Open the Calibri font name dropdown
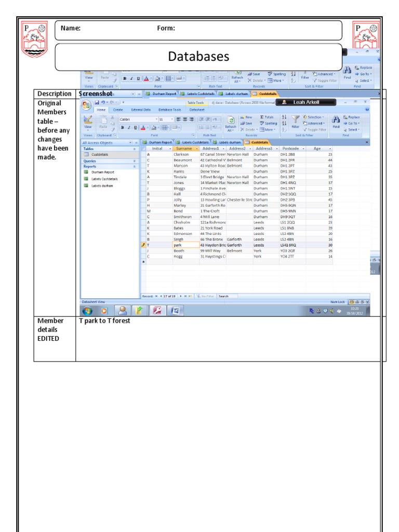399x532 pixels. pyautogui.click(x=156, y=119)
